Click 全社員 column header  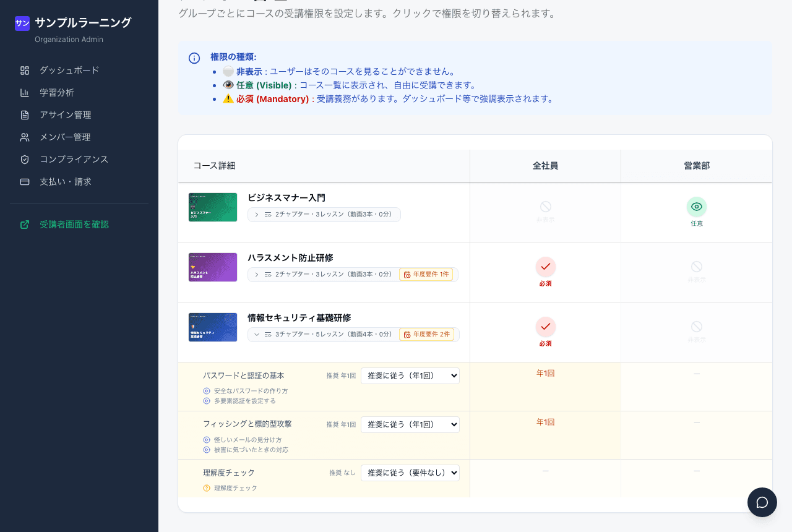point(546,166)
